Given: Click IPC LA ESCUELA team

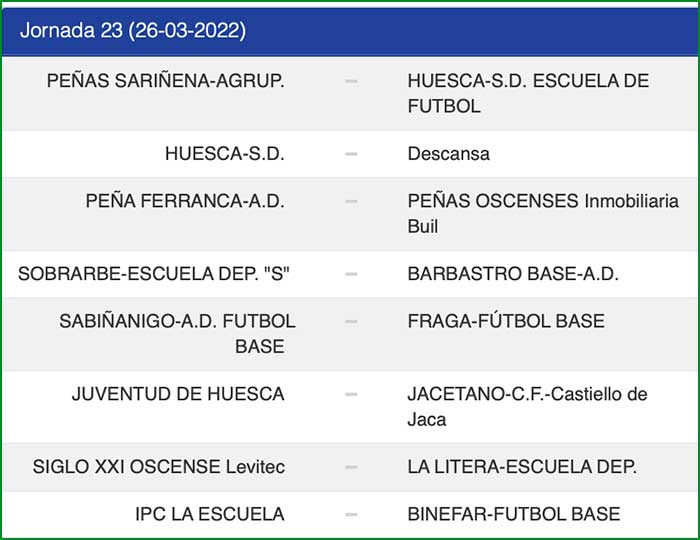Looking at the screenshot, I should (x=210, y=514).
